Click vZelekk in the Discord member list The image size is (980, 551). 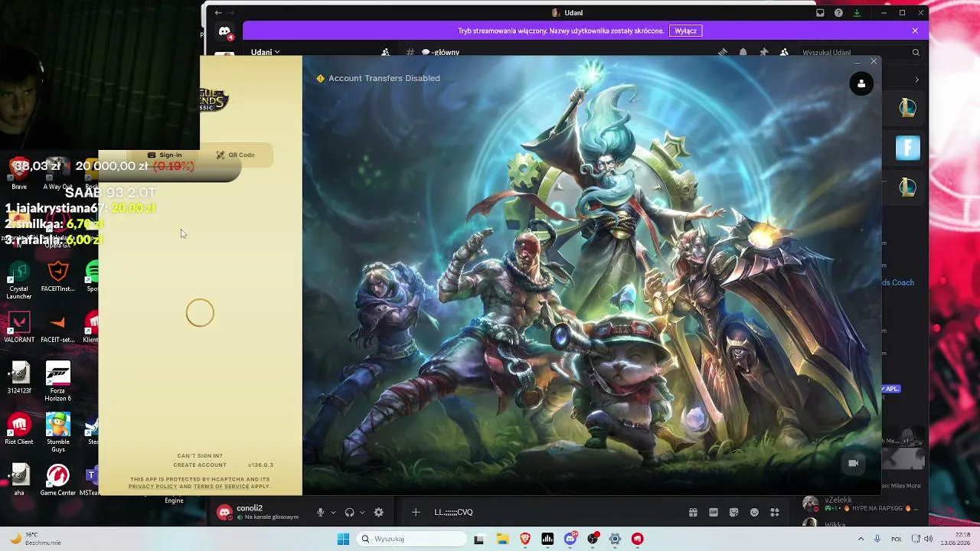864,504
